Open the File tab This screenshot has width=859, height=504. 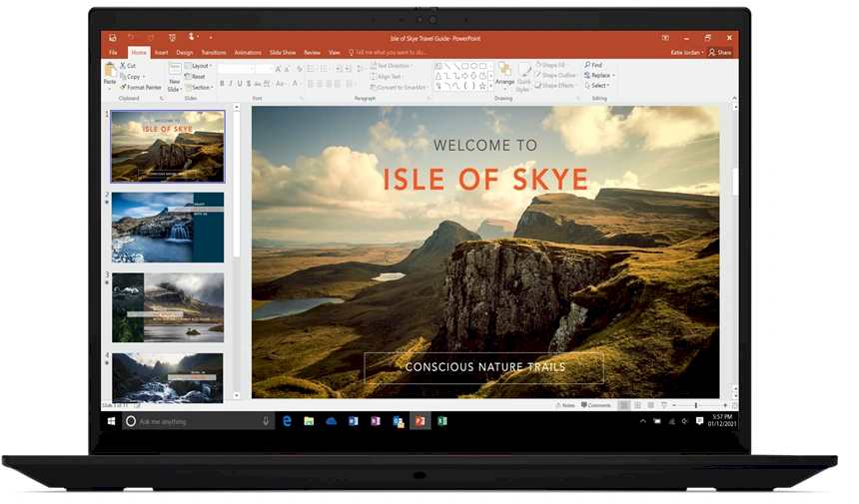pos(113,53)
